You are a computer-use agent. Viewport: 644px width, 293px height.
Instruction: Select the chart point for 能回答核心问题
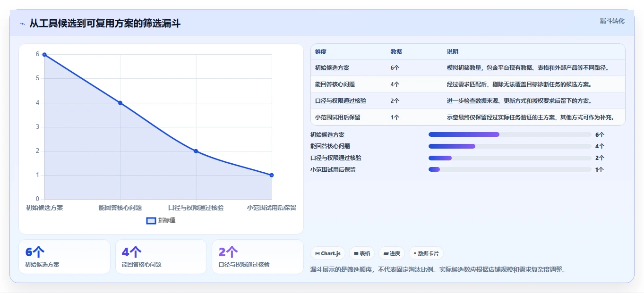tap(120, 103)
